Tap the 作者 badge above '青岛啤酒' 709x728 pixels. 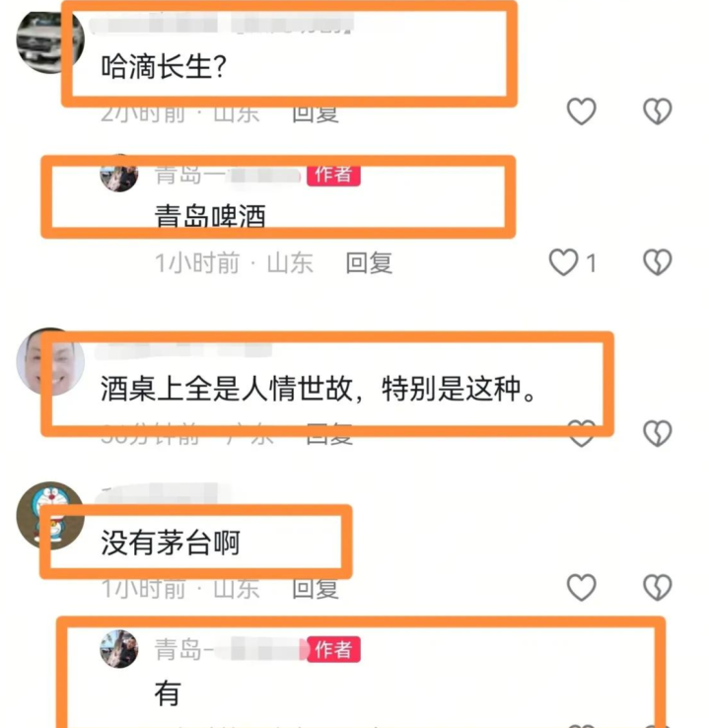333,176
